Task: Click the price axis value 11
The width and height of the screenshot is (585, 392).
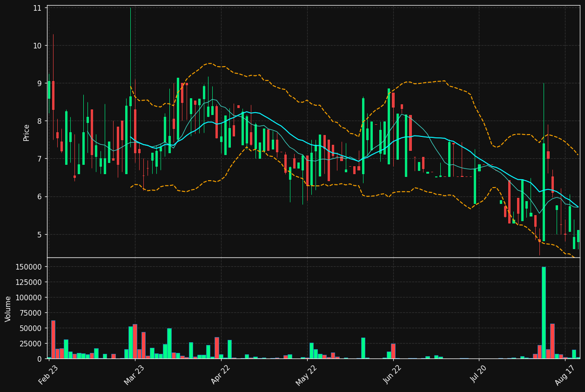Action: (37, 8)
